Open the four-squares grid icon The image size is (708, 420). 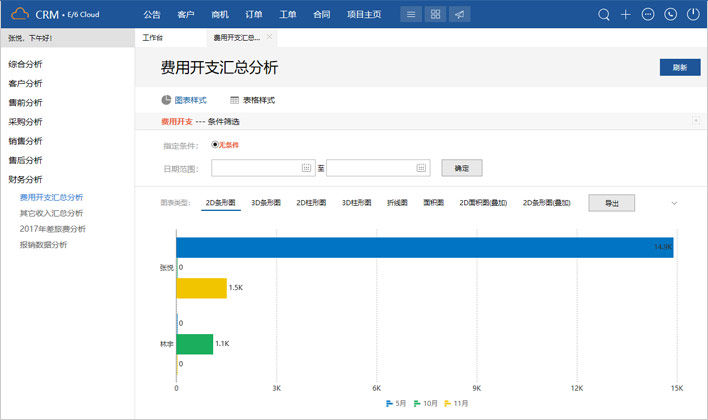click(435, 15)
